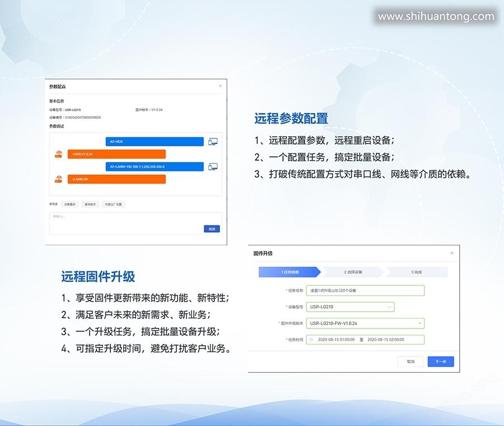Screen dimensions: 504x426
Task: Cancel the firmware upgrade with 取消
Action: point(410,362)
